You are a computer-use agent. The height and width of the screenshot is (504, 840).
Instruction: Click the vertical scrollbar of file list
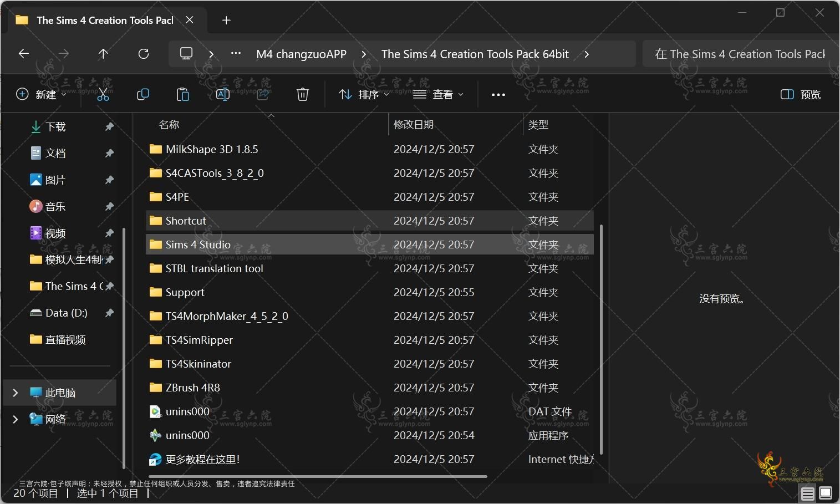600,340
